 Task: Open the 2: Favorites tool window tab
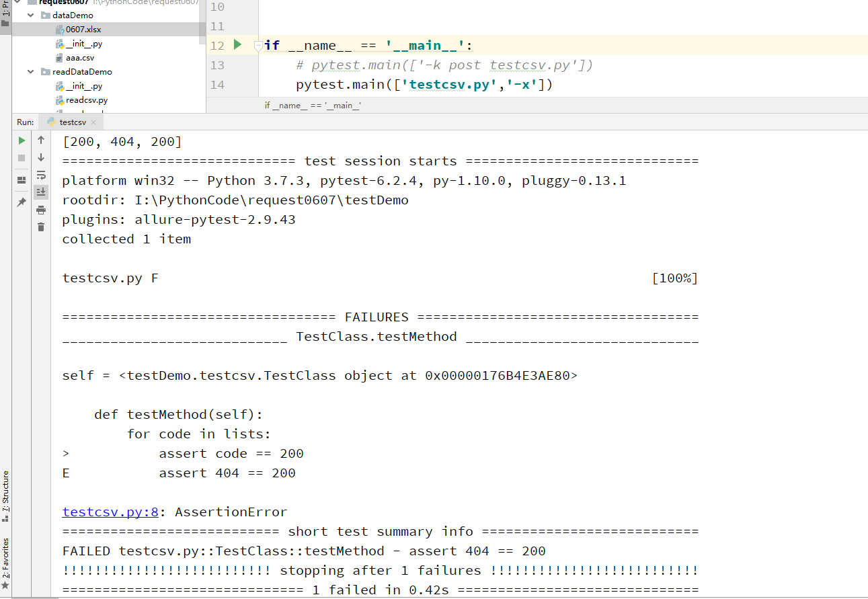(5, 565)
